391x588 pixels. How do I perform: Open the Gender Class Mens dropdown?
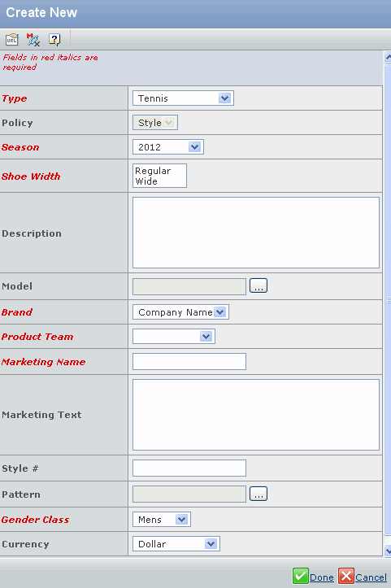click(x=162, y=520)
